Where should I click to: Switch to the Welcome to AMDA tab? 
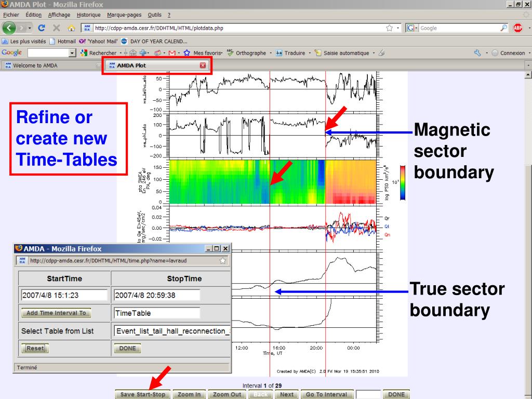click(51, 65)
